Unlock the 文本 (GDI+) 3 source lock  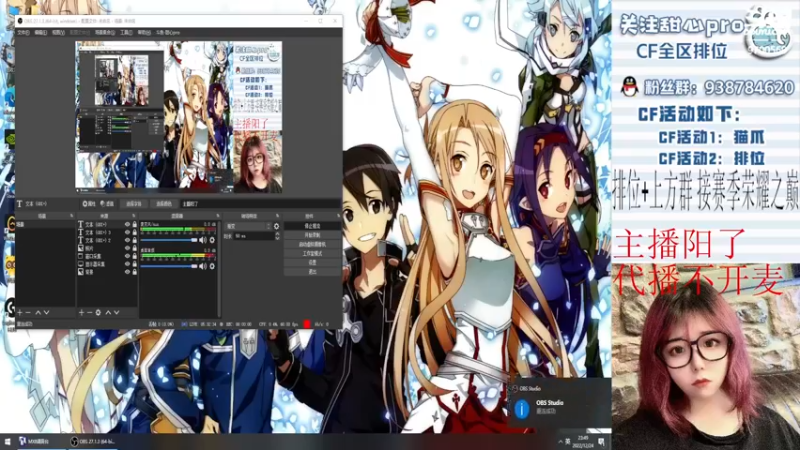(x=135, y=232)
